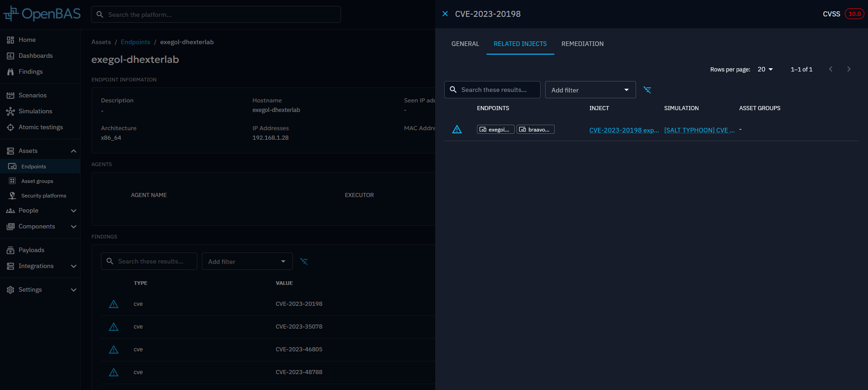Expand the People menu section

pyautogui.click(x=74, y=211)
